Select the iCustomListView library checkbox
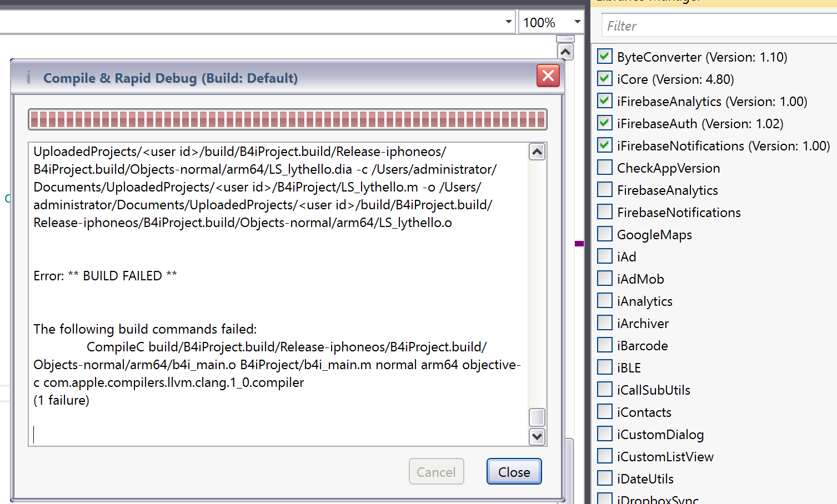This screenshot has width=837, height=504. [x=605, y=456]
